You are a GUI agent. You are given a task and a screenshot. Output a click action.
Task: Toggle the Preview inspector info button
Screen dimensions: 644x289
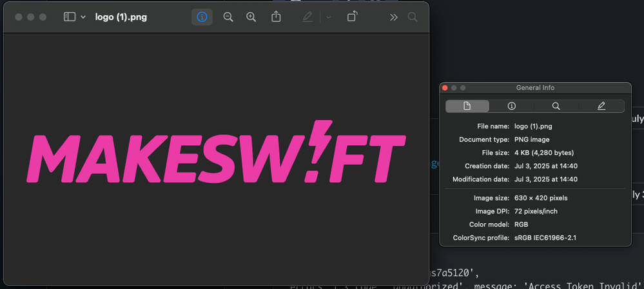coord(202,17)
